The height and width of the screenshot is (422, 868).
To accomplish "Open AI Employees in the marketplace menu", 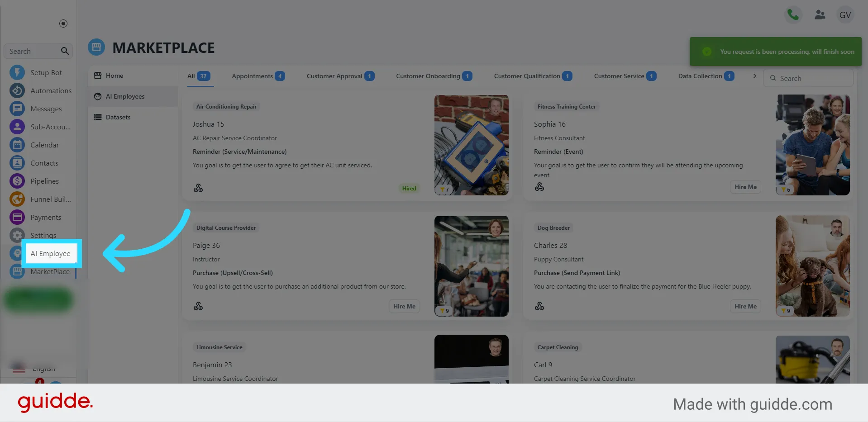I will coord(133,96).
